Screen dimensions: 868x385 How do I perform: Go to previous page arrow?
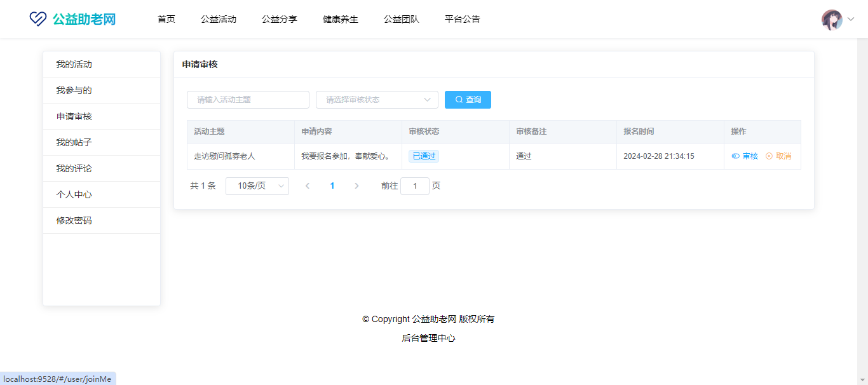point(308,186)
